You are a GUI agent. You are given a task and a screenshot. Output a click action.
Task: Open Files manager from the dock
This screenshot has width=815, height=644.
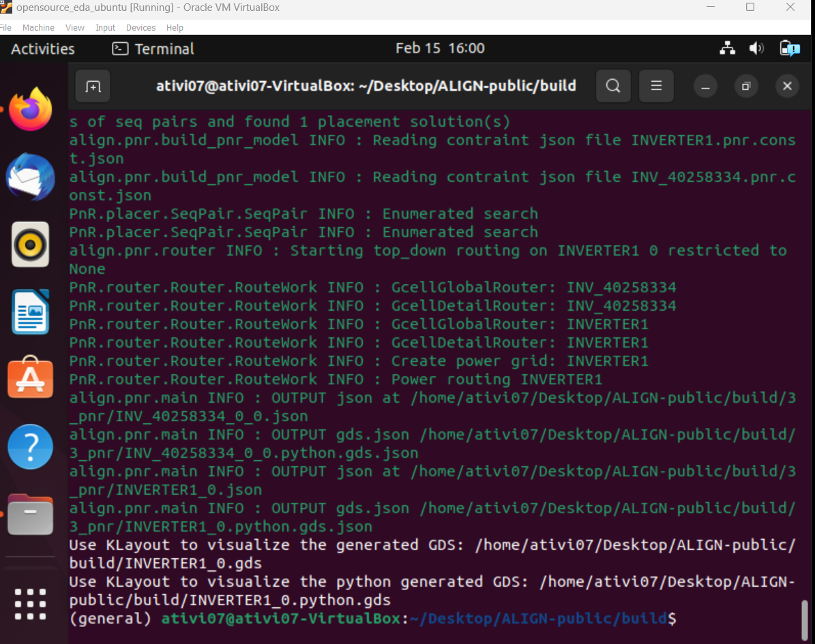tap(30, 514)
